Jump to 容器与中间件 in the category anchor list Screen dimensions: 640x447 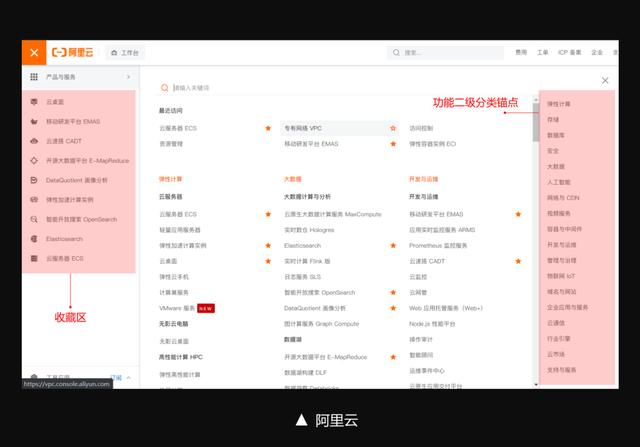564,229
